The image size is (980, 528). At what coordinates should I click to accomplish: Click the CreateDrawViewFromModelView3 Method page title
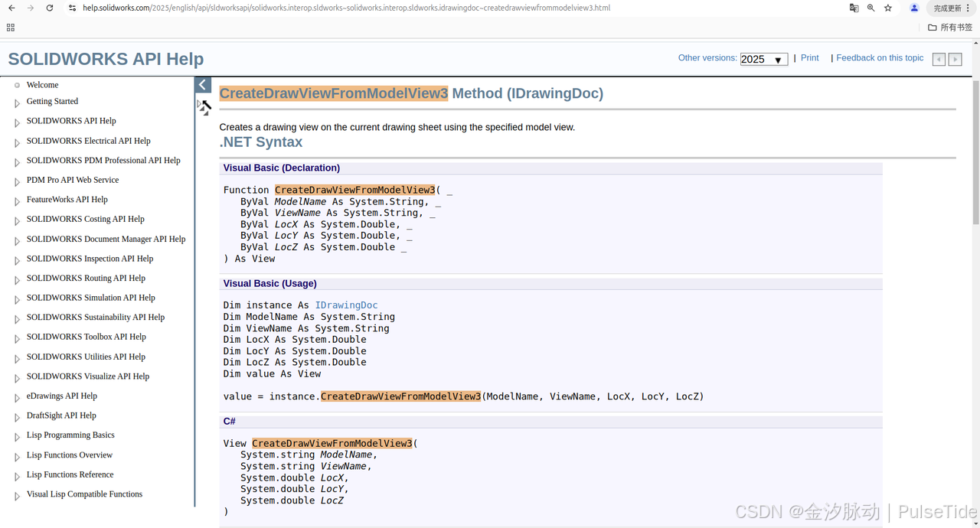411,93
